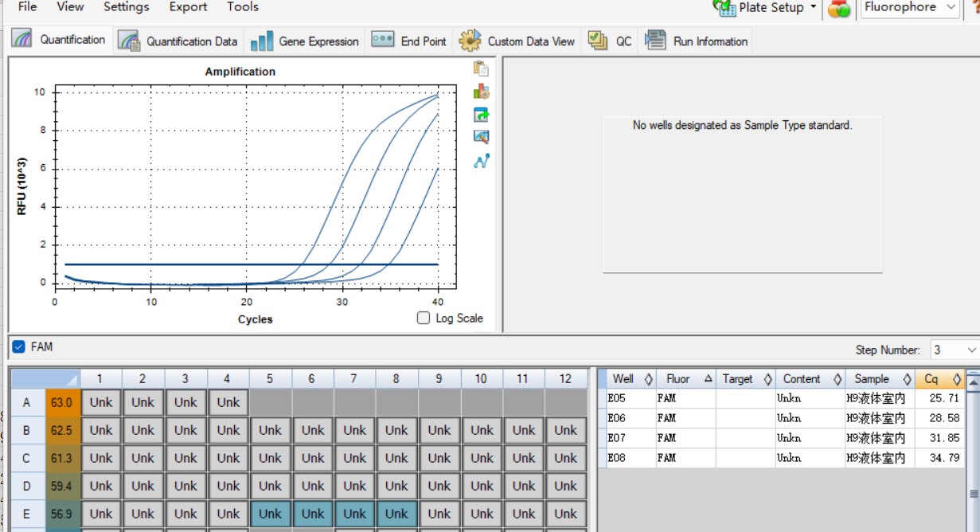The height and width of the screenshot is (532, 980).
Task: Switch to the End Point tab
Action: click(409, 41)
